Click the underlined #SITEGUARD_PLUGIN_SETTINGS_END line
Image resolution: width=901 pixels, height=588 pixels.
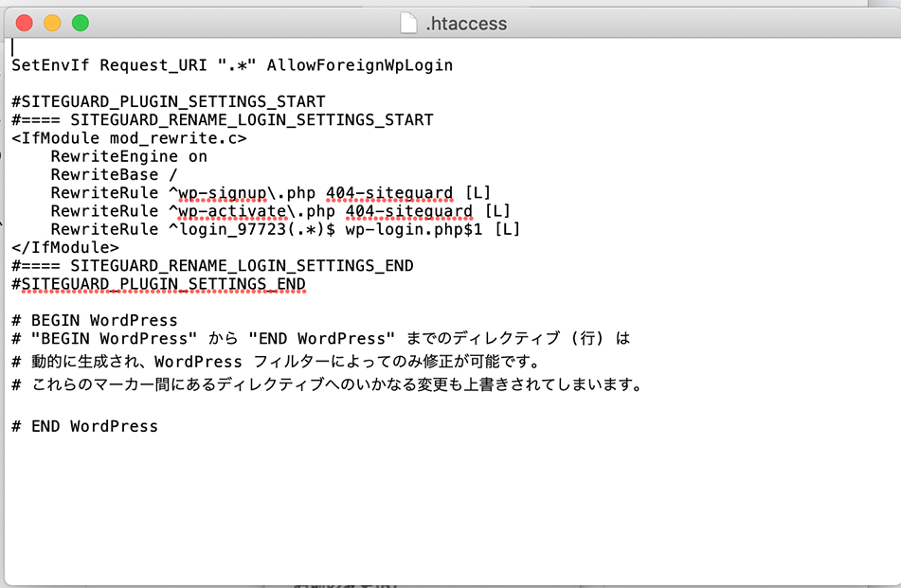[x=158, y=284]
